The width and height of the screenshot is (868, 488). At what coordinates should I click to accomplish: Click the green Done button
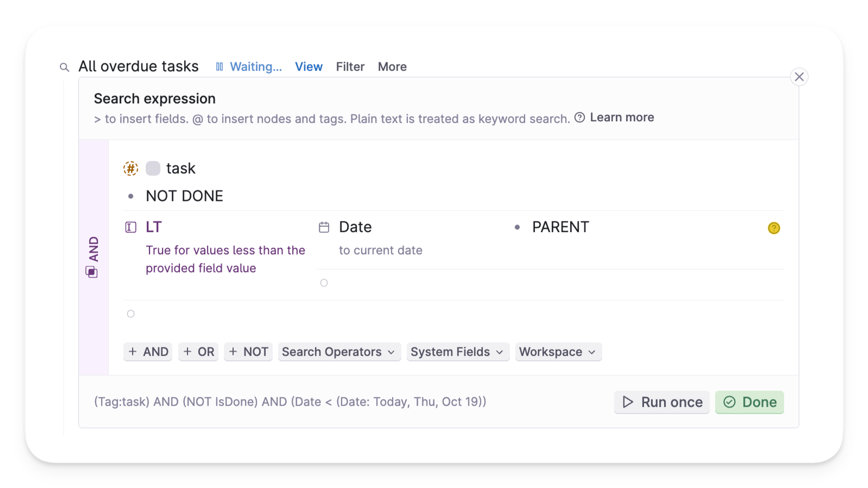pos(749,402)
